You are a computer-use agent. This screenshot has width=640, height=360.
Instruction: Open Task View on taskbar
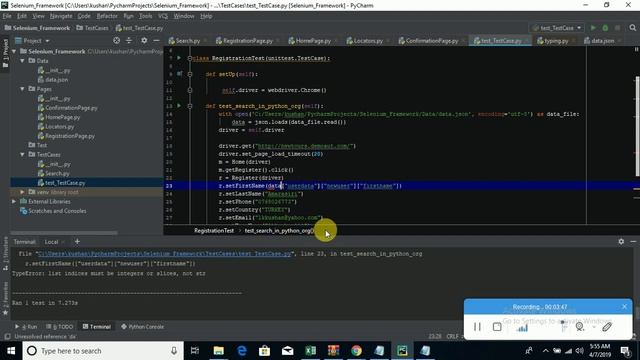pyautogui.click(x=195, y=351)
